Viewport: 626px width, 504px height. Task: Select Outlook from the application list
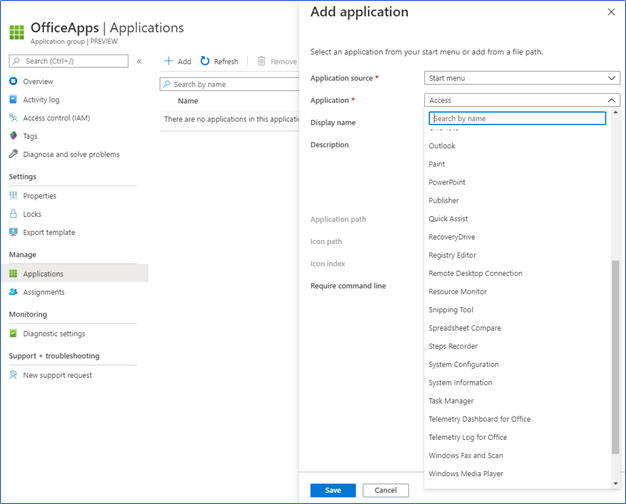442,146
